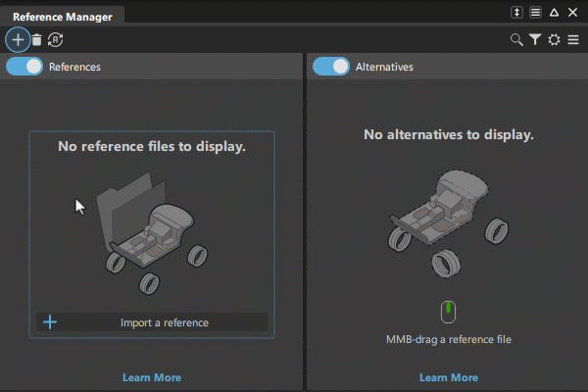Open Learn More link under References
588x392 pixels.
click(x=152, y=377)
